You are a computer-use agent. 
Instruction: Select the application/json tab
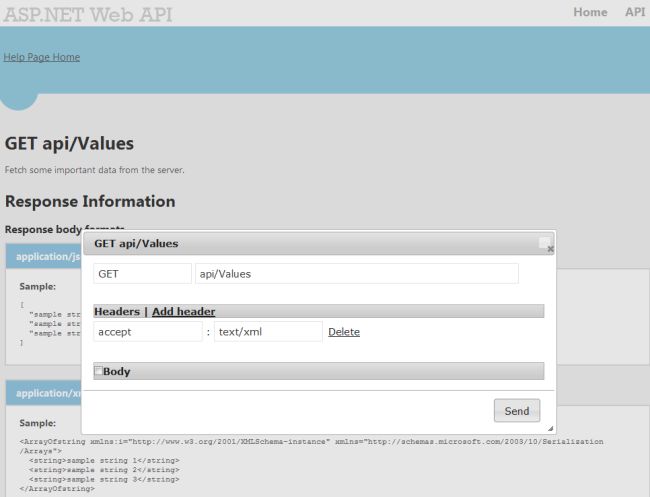pos(44,256)
